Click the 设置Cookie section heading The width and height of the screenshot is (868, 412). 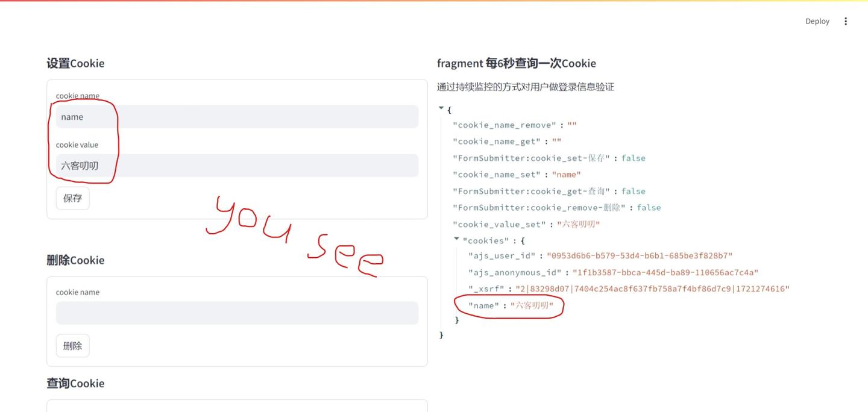pyautogui.click(x=75, y=63)
